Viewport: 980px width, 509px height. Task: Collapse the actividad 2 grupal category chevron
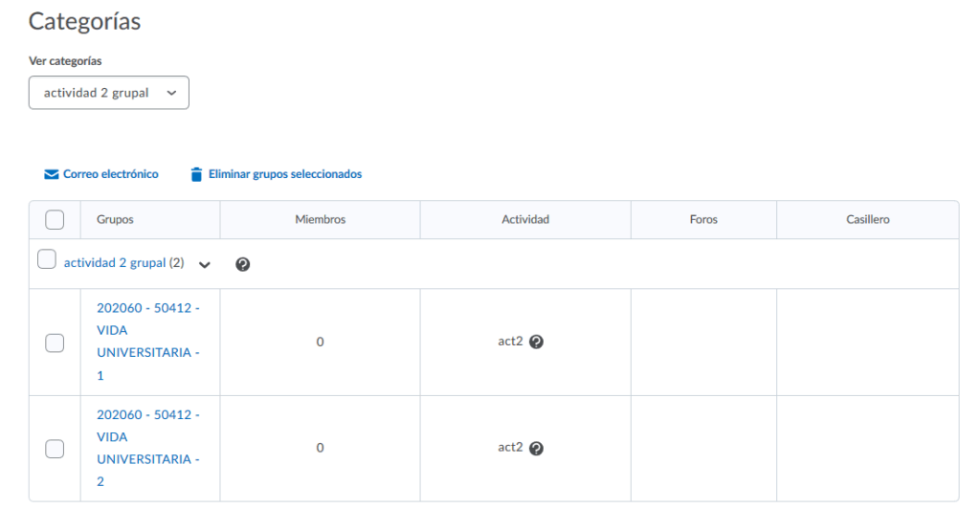(x=204, y=265)
